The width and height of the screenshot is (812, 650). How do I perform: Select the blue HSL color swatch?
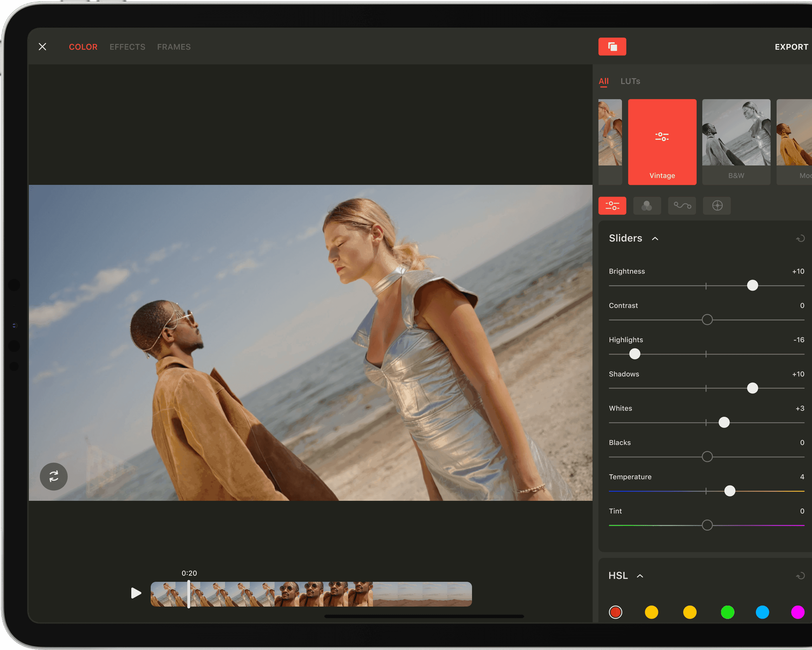[762, 612]
